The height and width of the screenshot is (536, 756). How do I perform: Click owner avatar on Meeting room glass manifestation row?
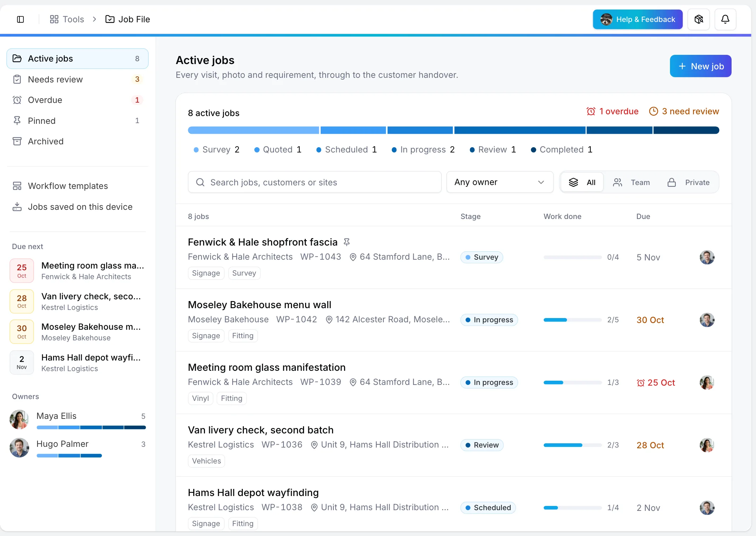[x=707, y=382]
